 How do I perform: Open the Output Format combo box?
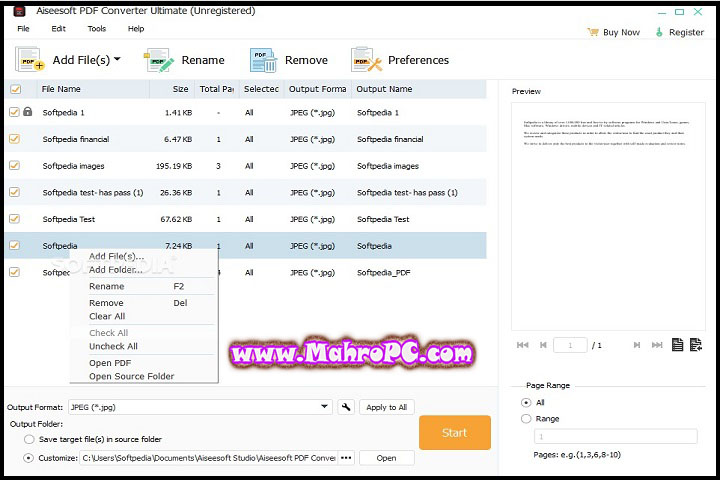(x=200, y=407)
